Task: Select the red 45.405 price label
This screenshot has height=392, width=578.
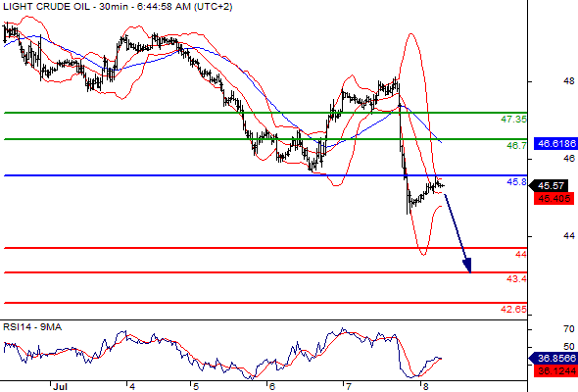Action: [x=554, y=198]
